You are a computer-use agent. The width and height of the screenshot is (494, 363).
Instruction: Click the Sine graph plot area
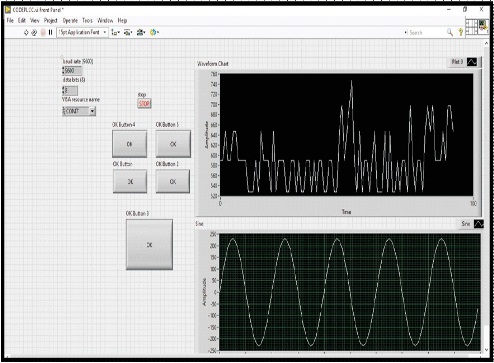[x=349, y=292]
